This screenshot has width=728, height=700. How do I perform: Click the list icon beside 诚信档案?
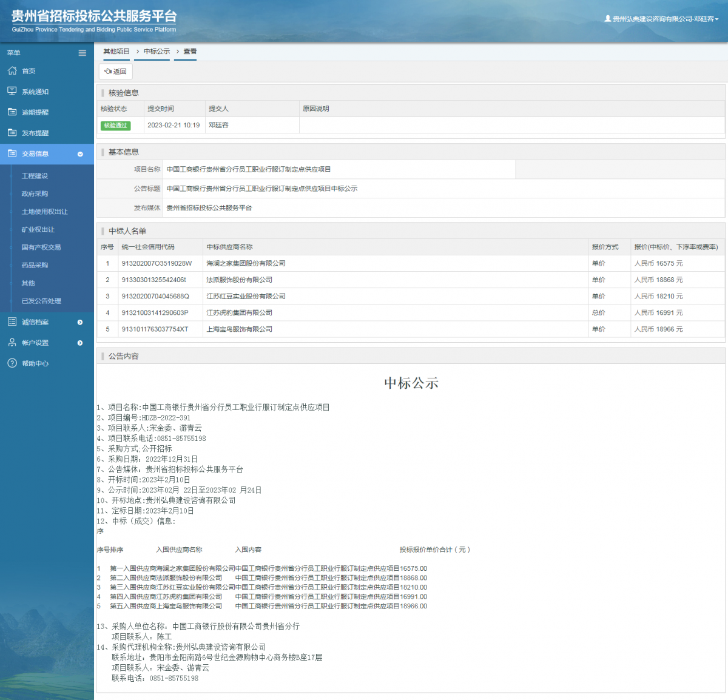12,322
